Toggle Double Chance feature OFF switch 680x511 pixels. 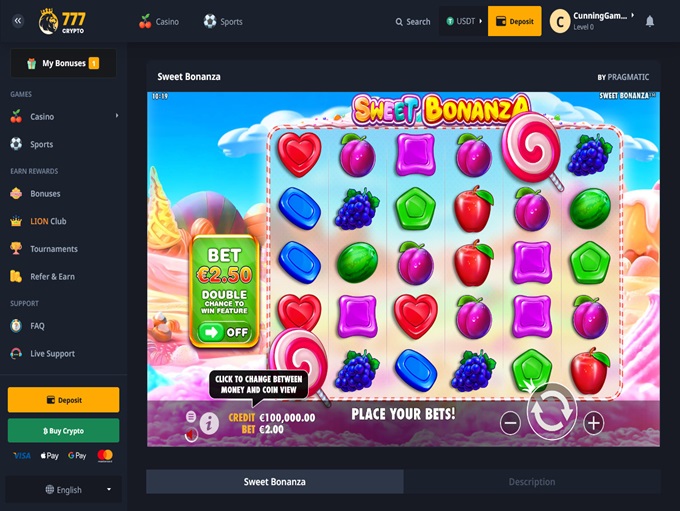pos(224,332)
